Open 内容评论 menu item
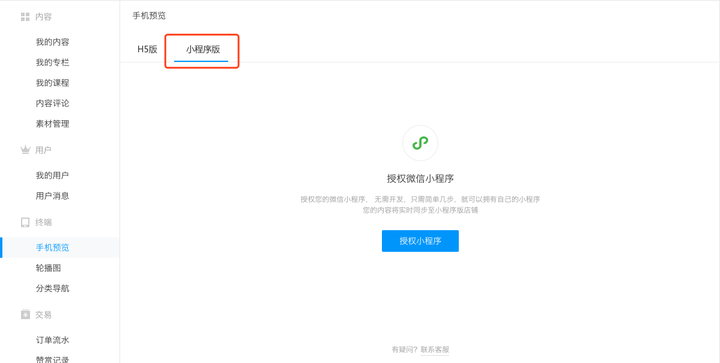Viewport: 720px width, 363px height. (x=52, y=103)
